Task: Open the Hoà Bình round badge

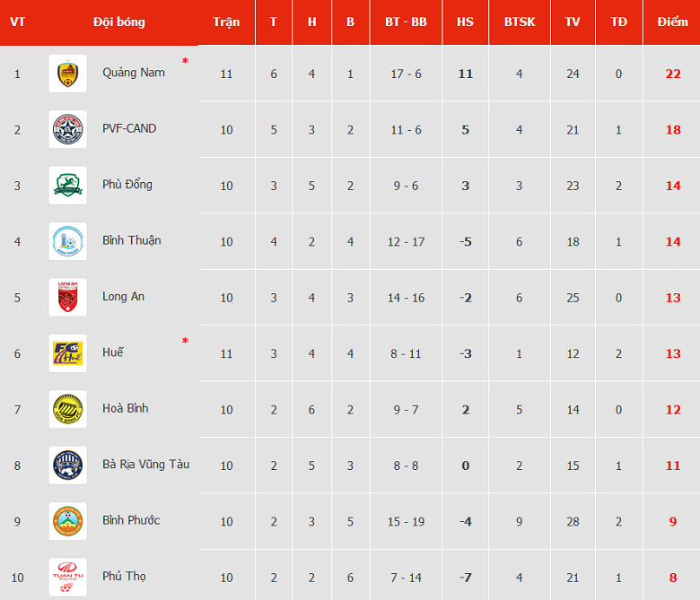Action: coord(68,409)
